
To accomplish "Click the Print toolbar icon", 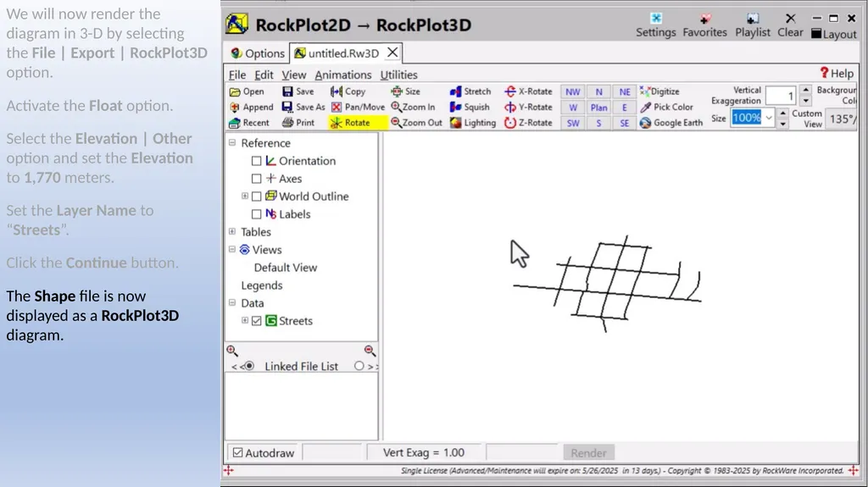I will coord(298,123).
